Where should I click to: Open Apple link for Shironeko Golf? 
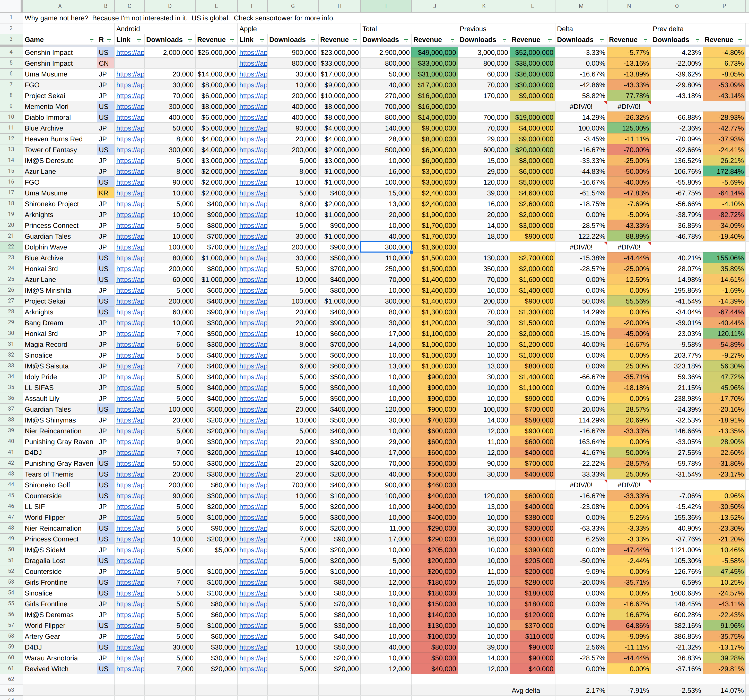point(253,485)
